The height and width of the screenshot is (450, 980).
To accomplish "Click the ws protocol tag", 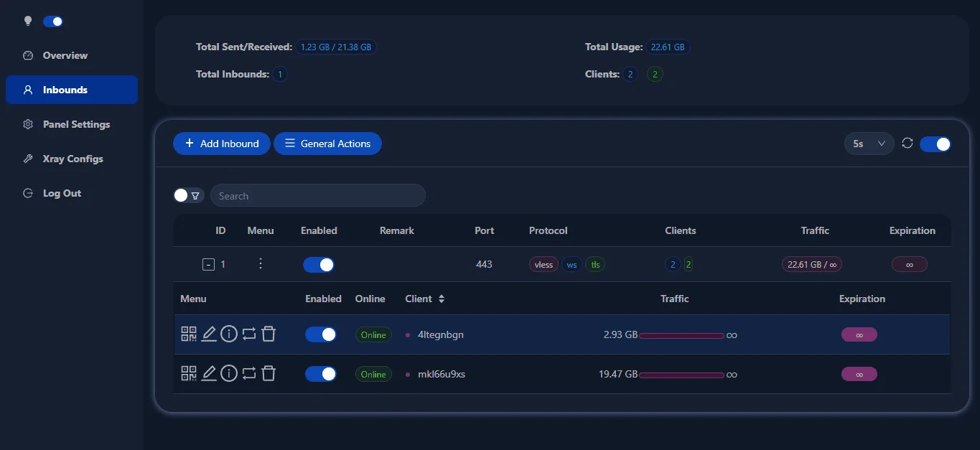I will (571, 264).
